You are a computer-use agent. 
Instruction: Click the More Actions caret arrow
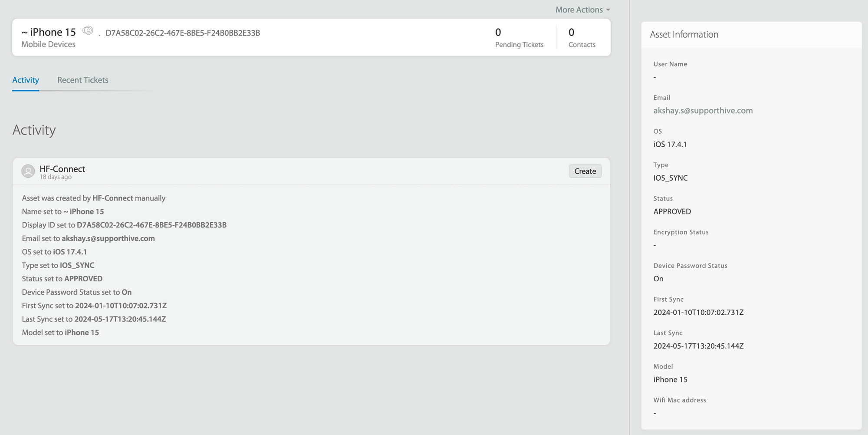(608, 10)
